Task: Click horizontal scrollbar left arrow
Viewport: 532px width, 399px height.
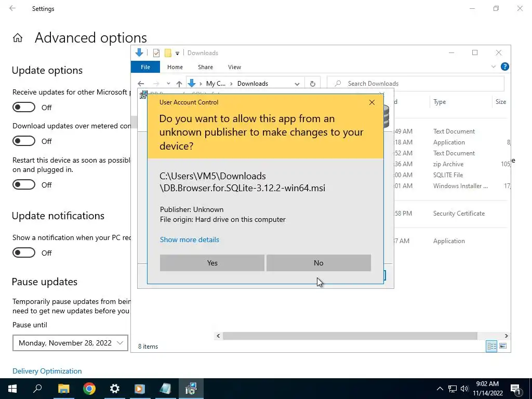Action: [x=218, y=336]
